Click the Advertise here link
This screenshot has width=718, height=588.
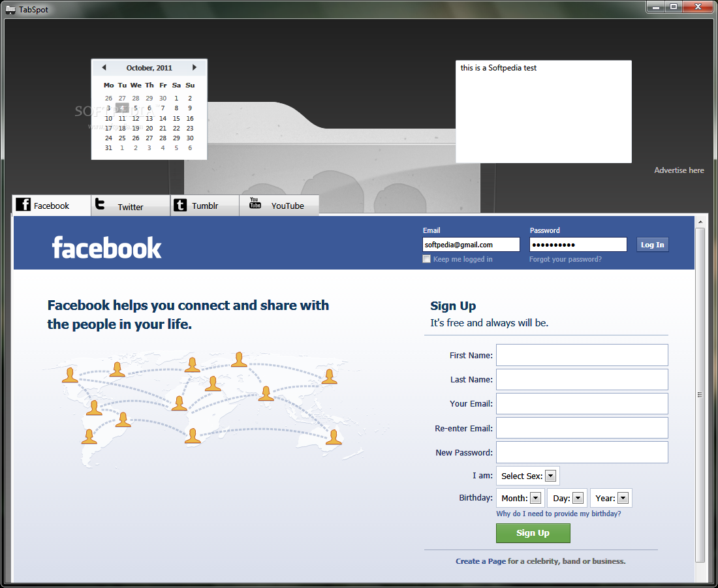[679, 170]
